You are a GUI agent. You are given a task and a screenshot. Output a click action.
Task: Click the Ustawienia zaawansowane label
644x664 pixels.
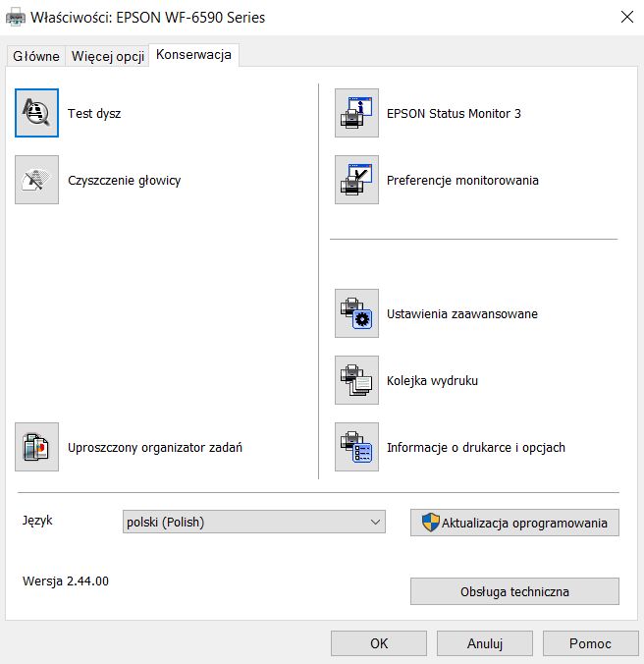click(x=462, y=313)
